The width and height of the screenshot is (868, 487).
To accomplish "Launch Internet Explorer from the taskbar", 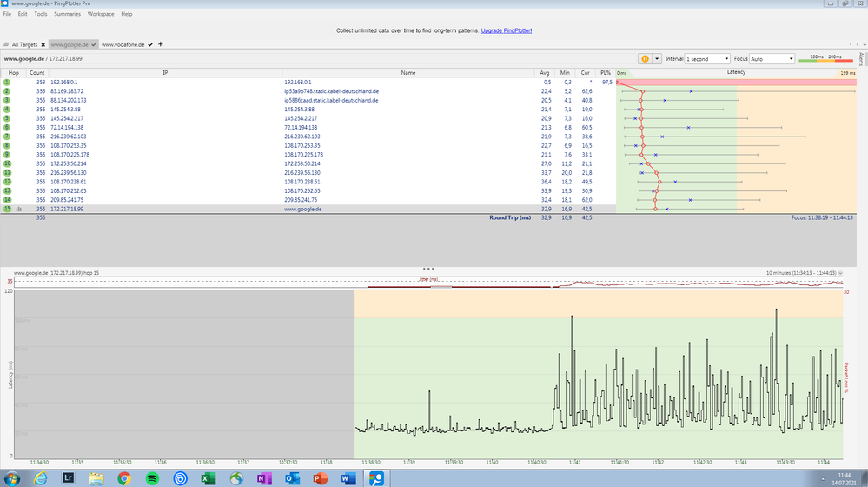I will 41,478.
